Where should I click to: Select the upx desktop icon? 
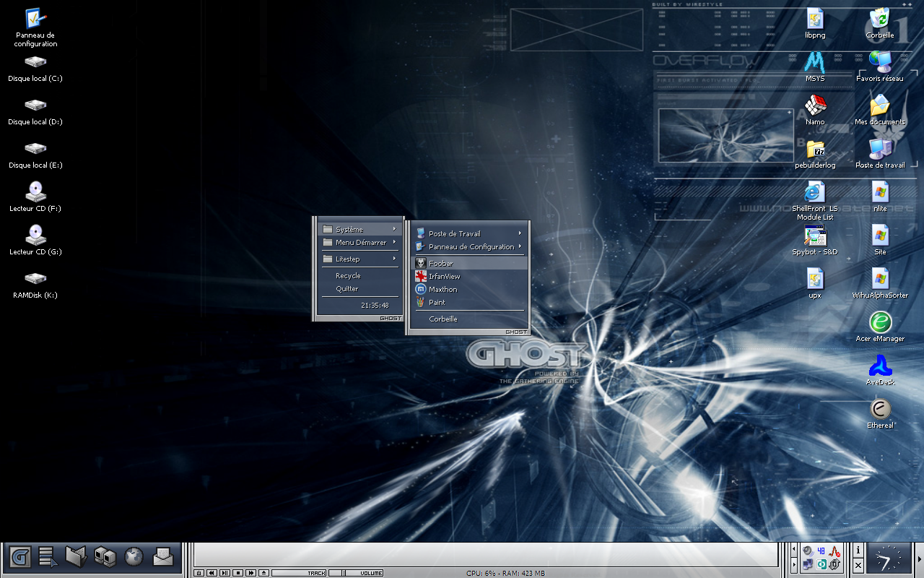pyautogui.click(x=815, y=283)
